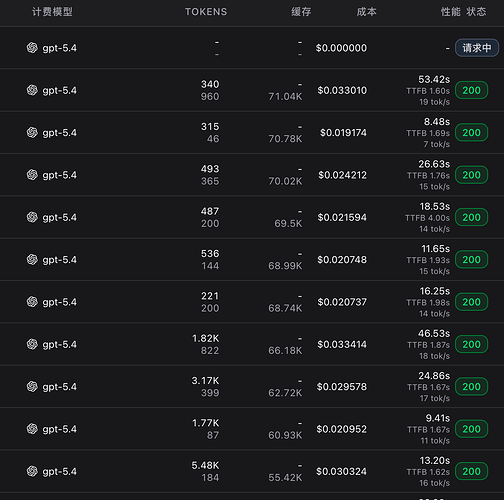Viewport: 504px width, 500px height.
Task: Click the 200 badge in the 11.65s row
Action: click(471, 259)
